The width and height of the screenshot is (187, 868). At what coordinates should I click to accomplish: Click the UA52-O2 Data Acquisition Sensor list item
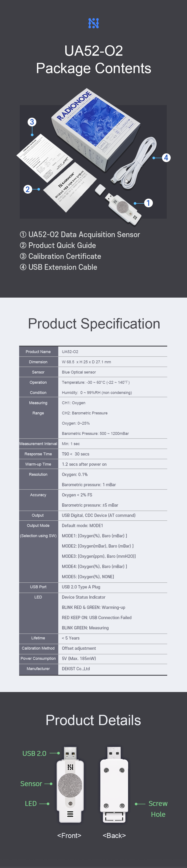click(x=80, y=235)
